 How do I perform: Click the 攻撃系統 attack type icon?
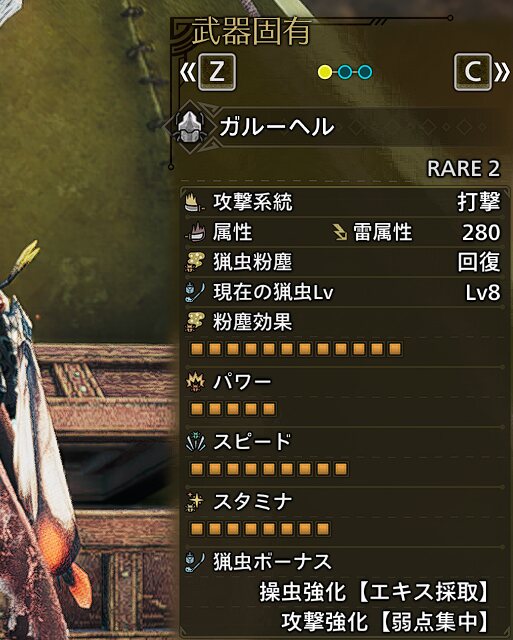195,202
